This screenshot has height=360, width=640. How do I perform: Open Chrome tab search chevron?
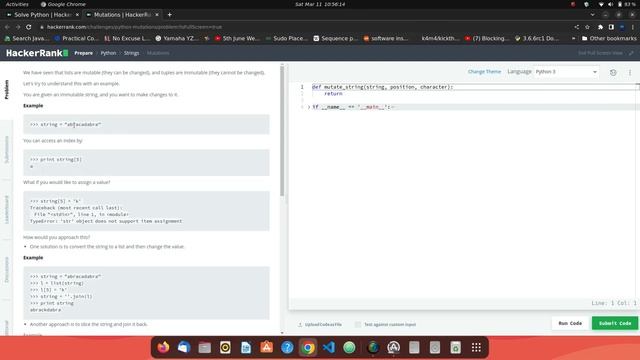click(x=593, y=15)
